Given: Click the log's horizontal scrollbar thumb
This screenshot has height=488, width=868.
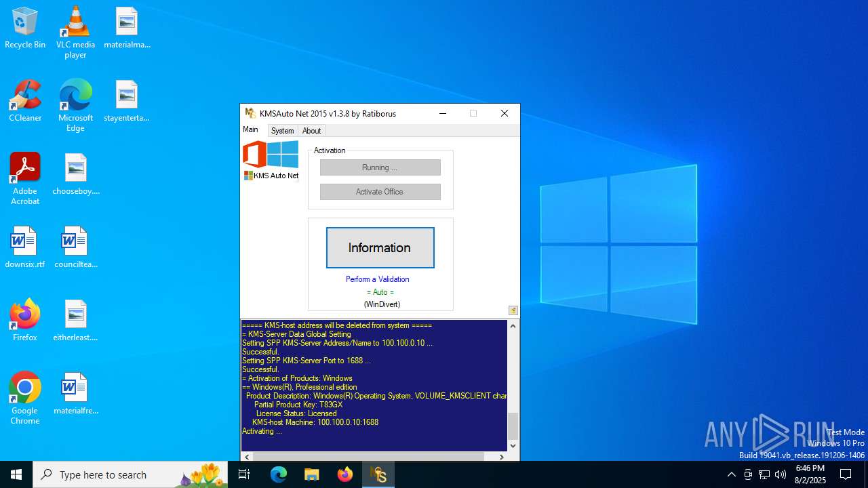Looking at the screenshot, I should coord(368,457).
